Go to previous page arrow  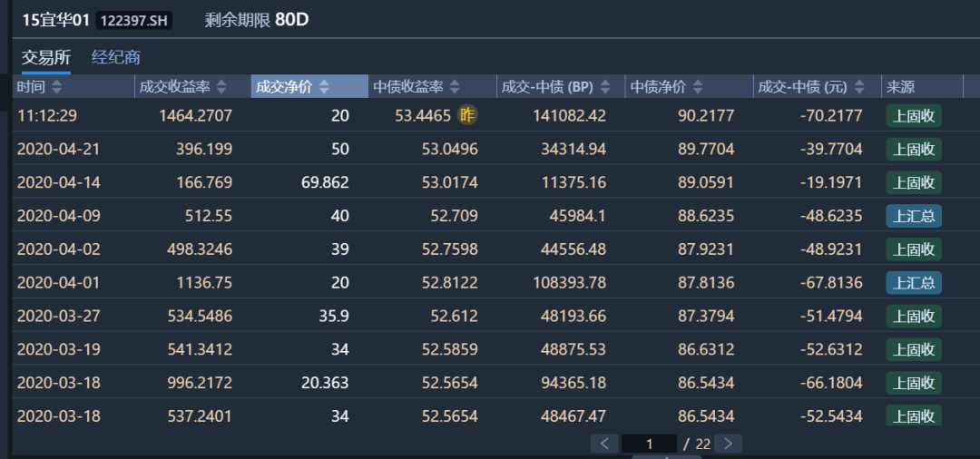(604, 444)
